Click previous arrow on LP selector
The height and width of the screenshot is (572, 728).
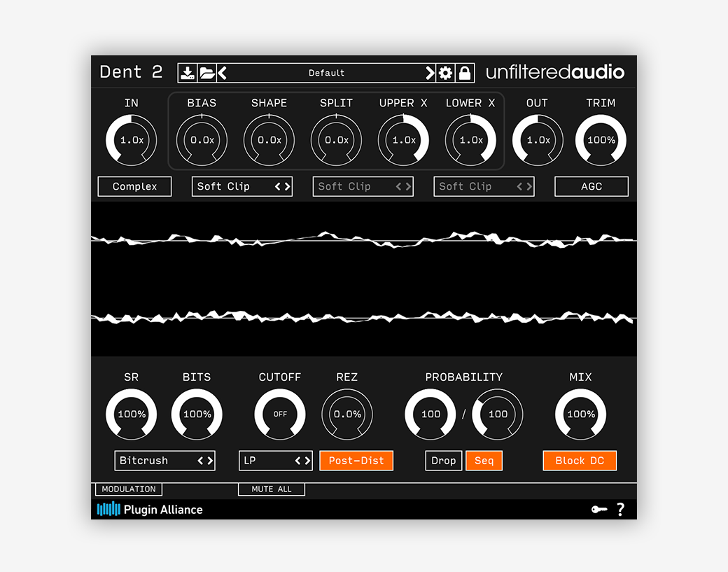297,461
